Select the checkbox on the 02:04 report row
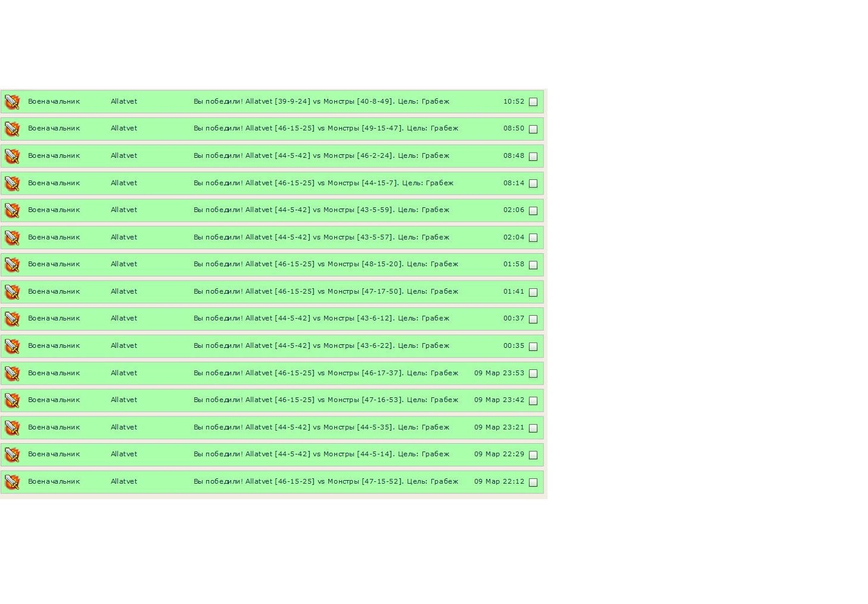The width and height of the screenshot is (868, 604). [x=533, y=238]
